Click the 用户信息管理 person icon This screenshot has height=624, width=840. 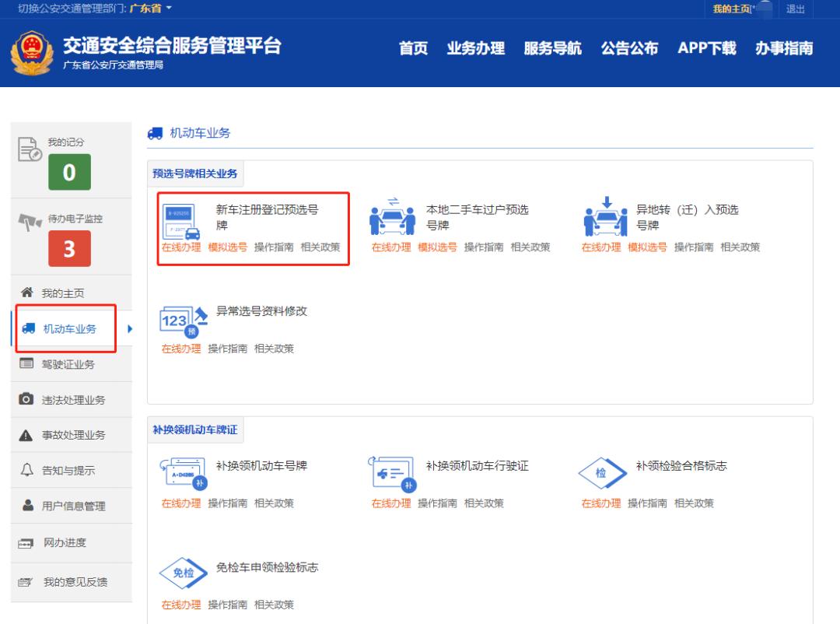tap(28, 506)
